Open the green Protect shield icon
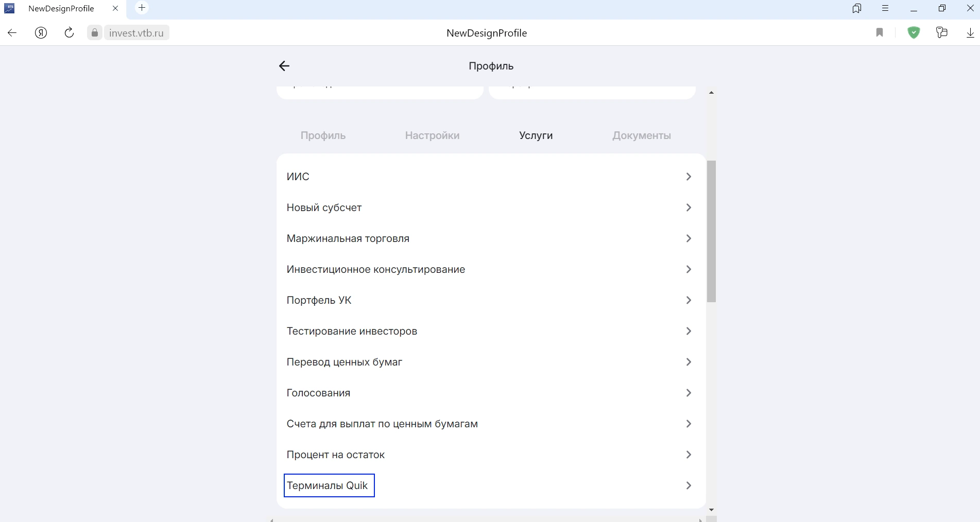 click(x=914, y=33)
